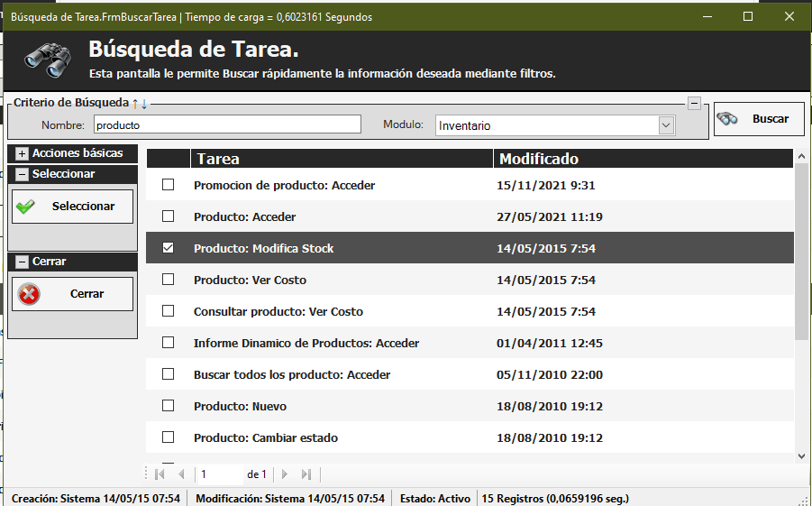Sort the list by Tarea column header
Screen dimensions: 812x506
(x=341, y=159)
